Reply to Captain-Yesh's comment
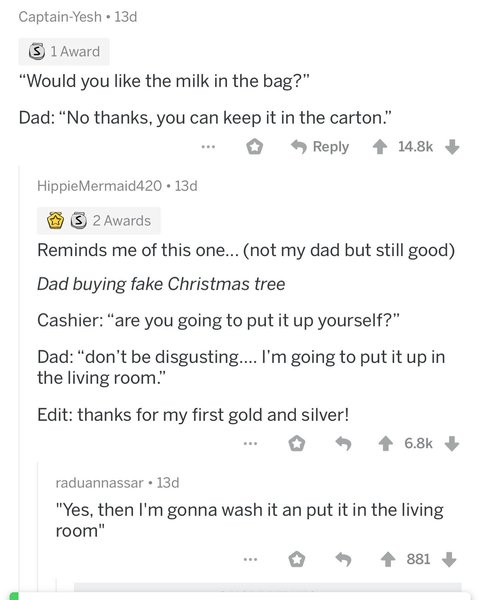 tap(320, 147)
